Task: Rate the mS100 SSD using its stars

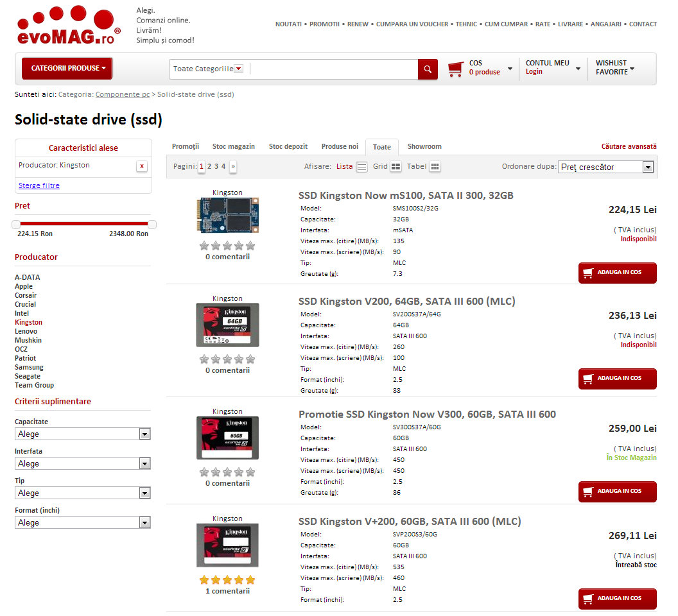Action: tap(227, 246)
